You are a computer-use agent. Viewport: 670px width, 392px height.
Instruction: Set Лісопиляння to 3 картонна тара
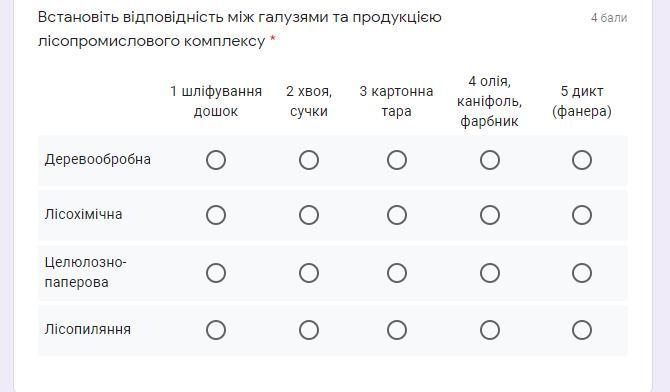coord(397,330)
